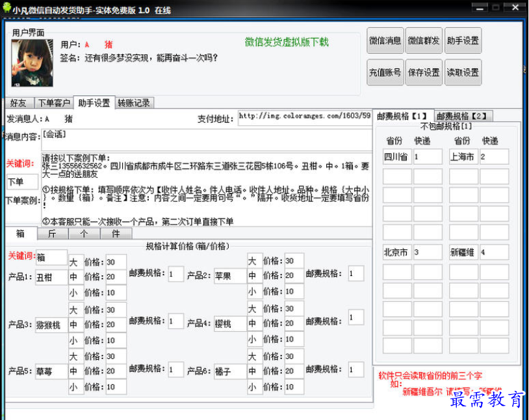Switch to the 下单客户 tab
Viewport: 529px width, 420px height.
pos(54,103)
